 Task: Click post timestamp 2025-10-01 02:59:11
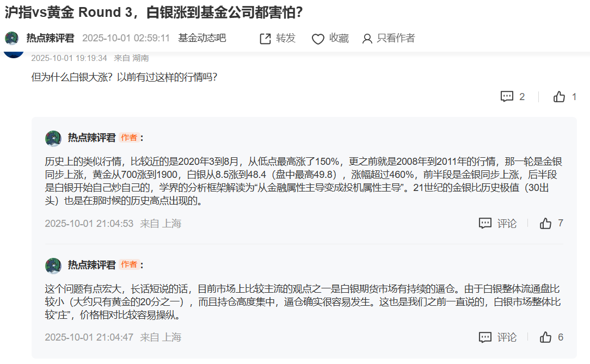coord(126,38)
